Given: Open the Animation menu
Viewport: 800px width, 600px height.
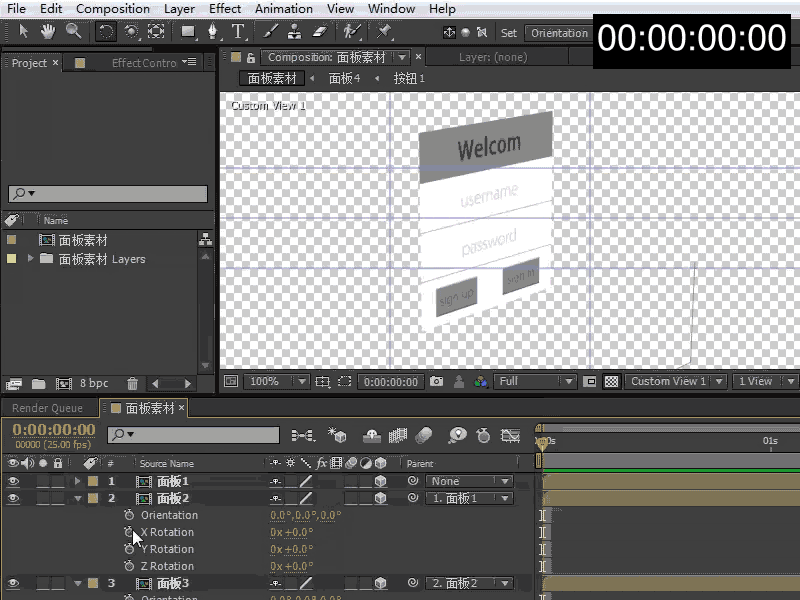Looking at the screenshot, I should [284, 9].
